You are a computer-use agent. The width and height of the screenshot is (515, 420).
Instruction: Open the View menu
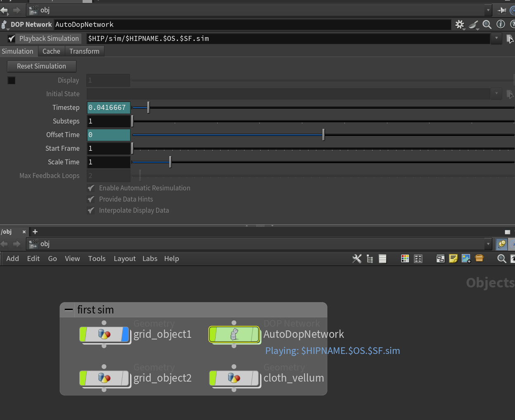(72, 259)
